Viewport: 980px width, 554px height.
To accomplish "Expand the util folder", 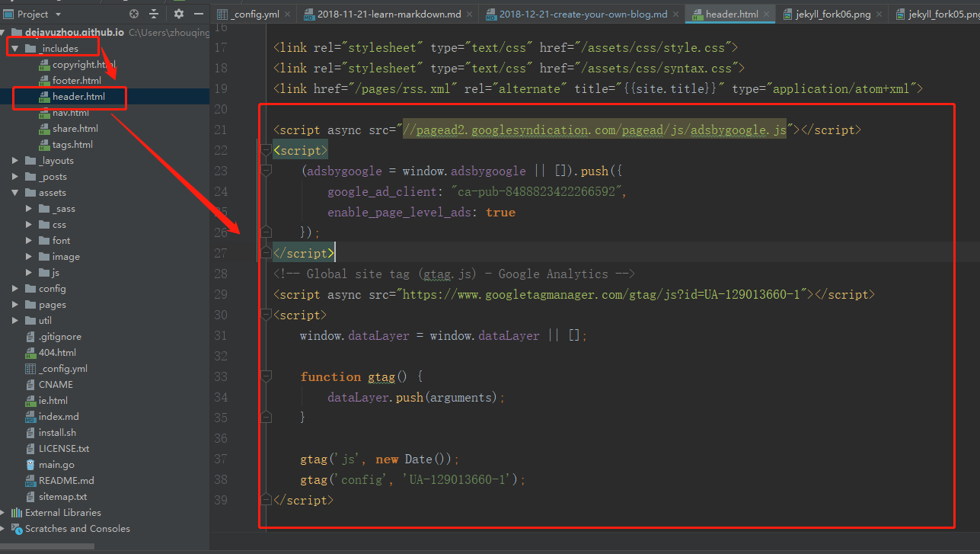I will [x=15, y=321].
